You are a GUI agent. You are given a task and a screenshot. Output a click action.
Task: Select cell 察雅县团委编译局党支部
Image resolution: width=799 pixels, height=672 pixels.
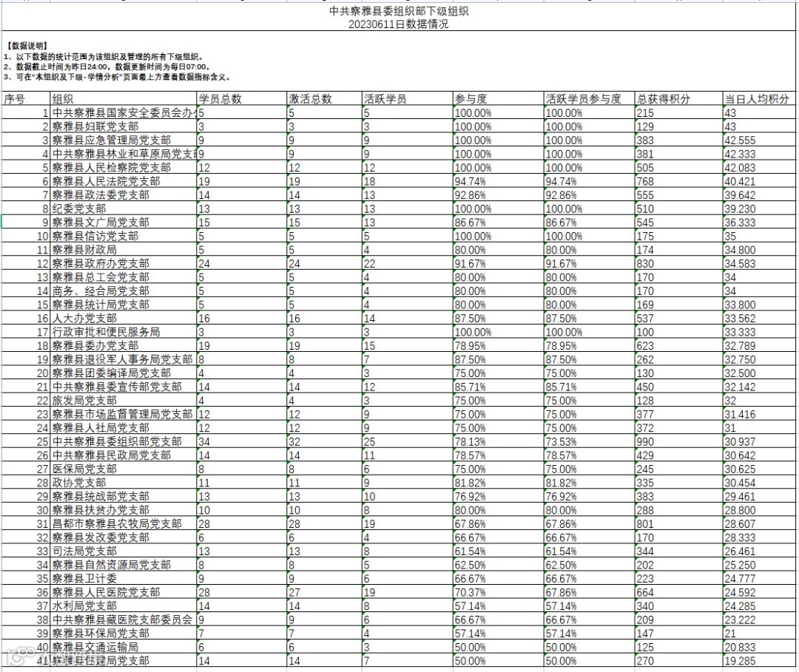[x=124, y=373]
